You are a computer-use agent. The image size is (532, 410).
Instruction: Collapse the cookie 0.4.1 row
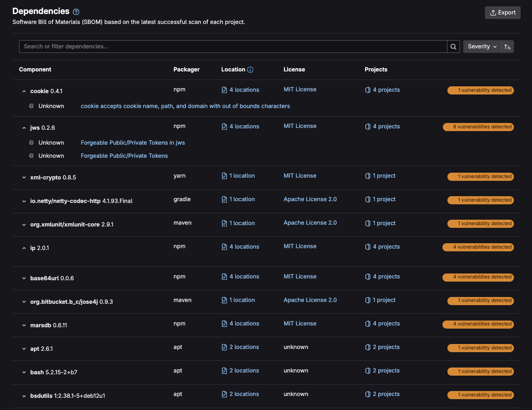(24, 90)
